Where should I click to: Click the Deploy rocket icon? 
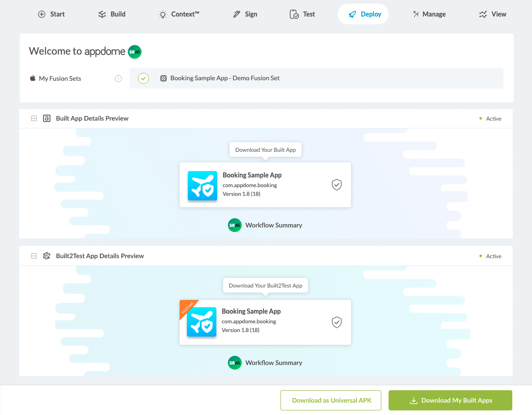click(352, 14)
